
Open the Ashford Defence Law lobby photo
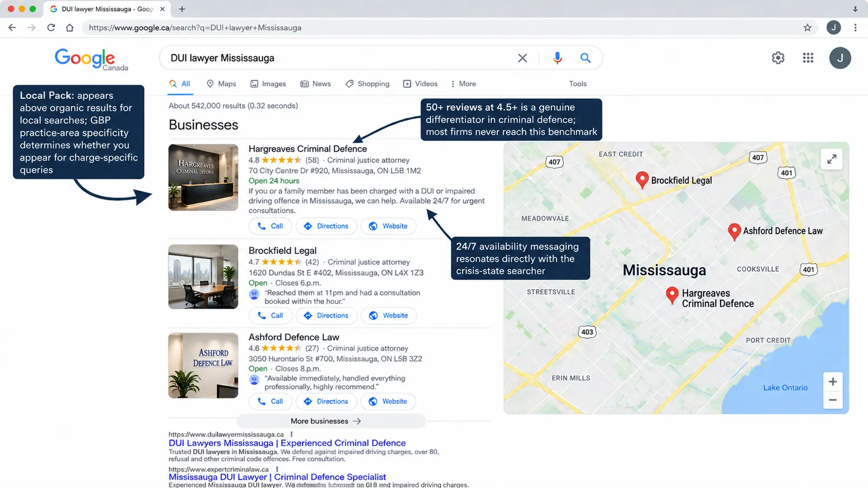click(203, 365)
